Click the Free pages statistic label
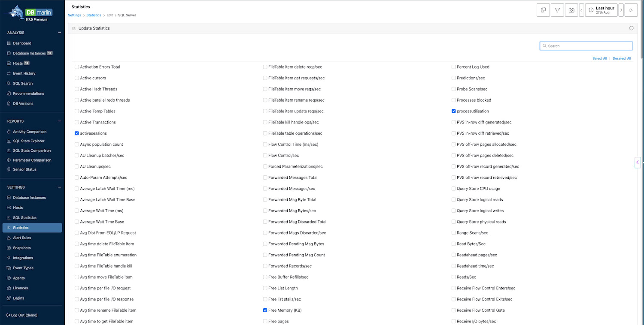The image size is (644, 325). tap(278, 322)
